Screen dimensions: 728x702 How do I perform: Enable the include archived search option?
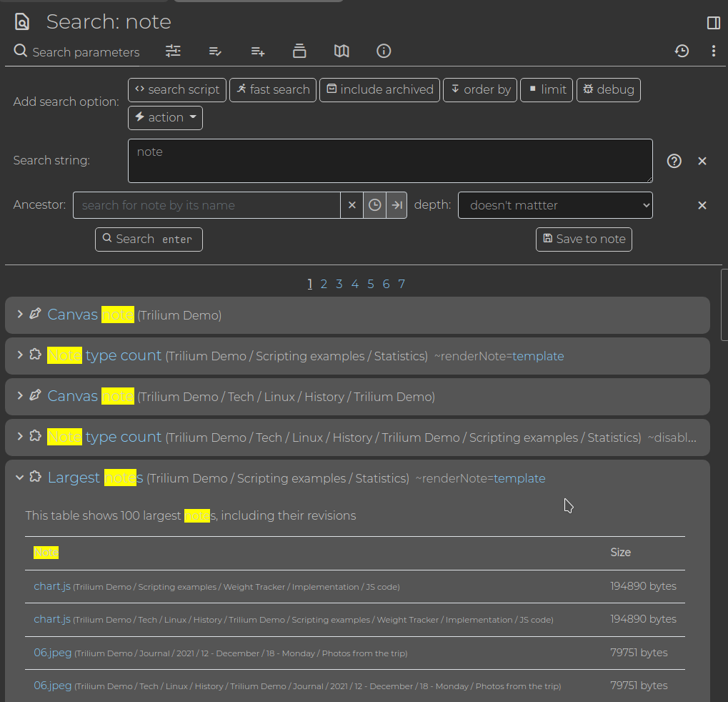(379, 89)
